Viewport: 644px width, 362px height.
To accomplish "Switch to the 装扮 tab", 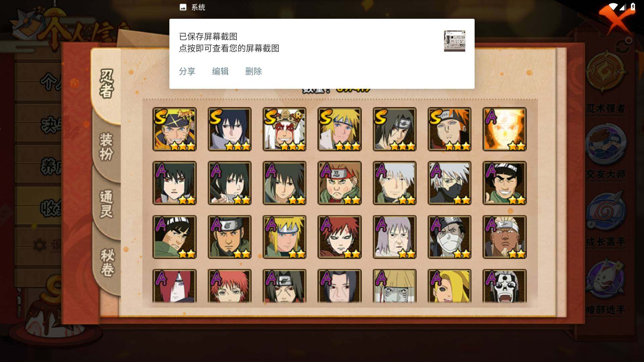I will (106, 147).
